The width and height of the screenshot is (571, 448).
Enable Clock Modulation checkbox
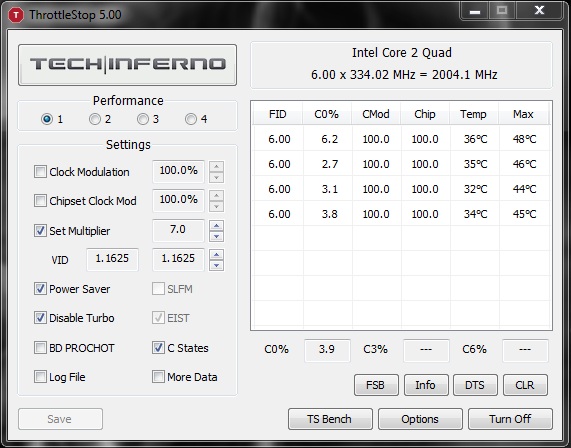pyautogui.click(x=40, y=172)
